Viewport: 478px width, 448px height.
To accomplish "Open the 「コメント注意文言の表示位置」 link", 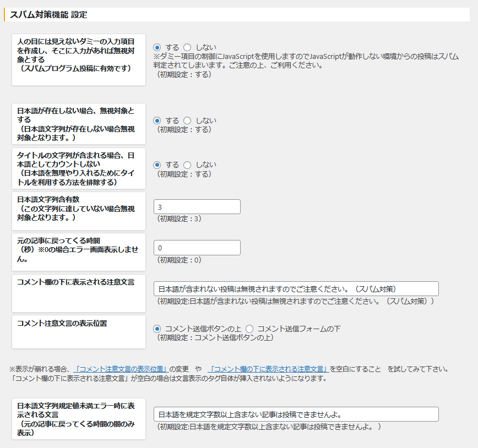I will [x=121, y=369].
